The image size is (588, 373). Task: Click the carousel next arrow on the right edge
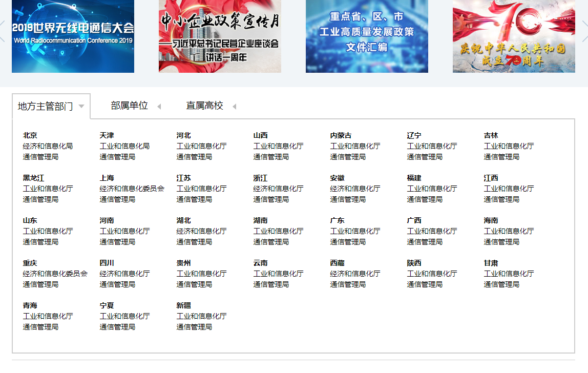[x=584, y=31]
